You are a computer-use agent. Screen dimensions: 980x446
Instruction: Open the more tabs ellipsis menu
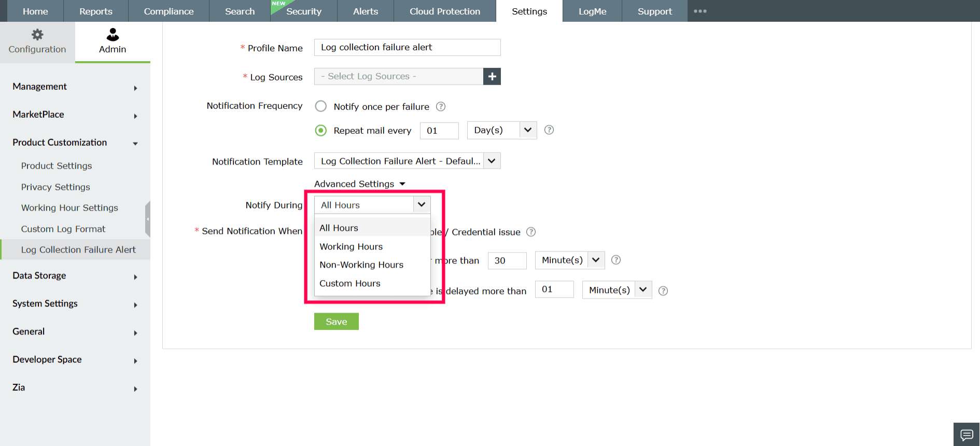(700, 11)
